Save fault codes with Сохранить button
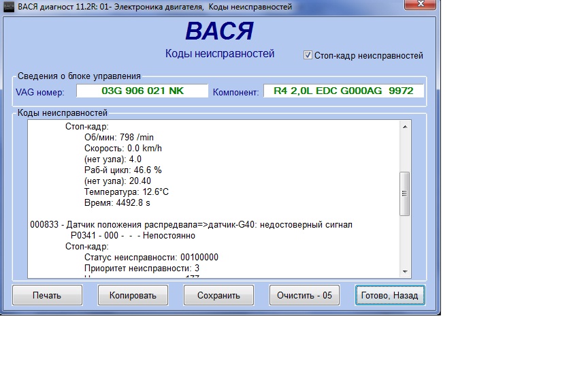 click(218, 295)
